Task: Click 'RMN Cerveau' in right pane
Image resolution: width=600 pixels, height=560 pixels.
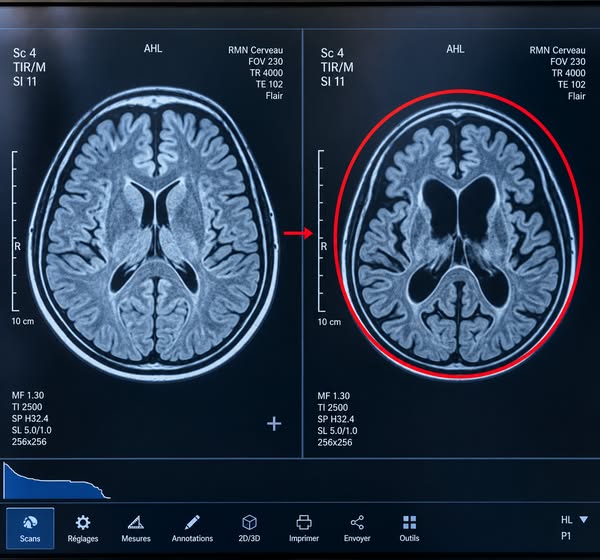Action: click(557, 50)
